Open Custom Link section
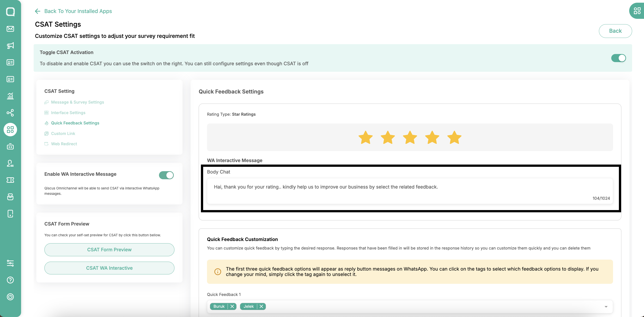 63,133
